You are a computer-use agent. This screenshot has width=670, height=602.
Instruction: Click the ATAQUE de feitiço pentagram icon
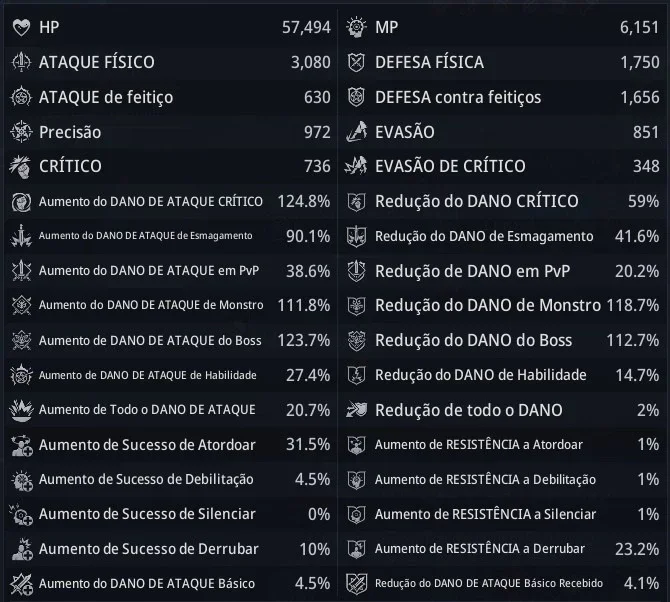(21, 97)
